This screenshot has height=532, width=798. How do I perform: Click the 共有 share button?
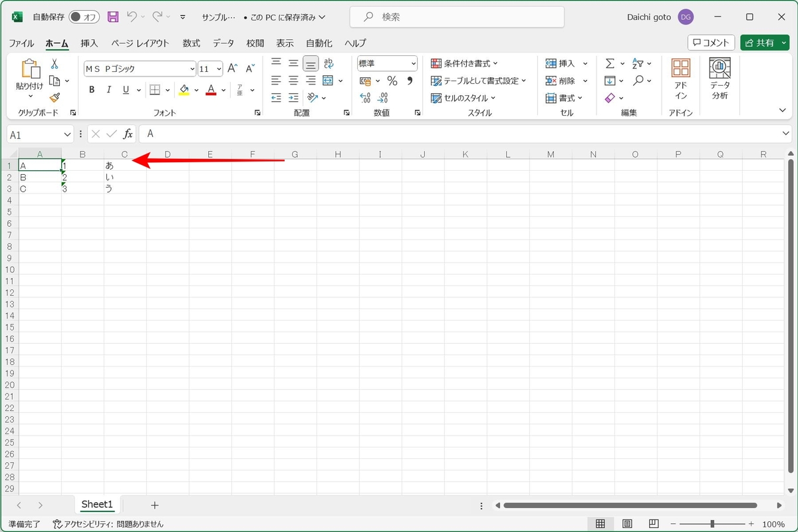tap(764, 43)
